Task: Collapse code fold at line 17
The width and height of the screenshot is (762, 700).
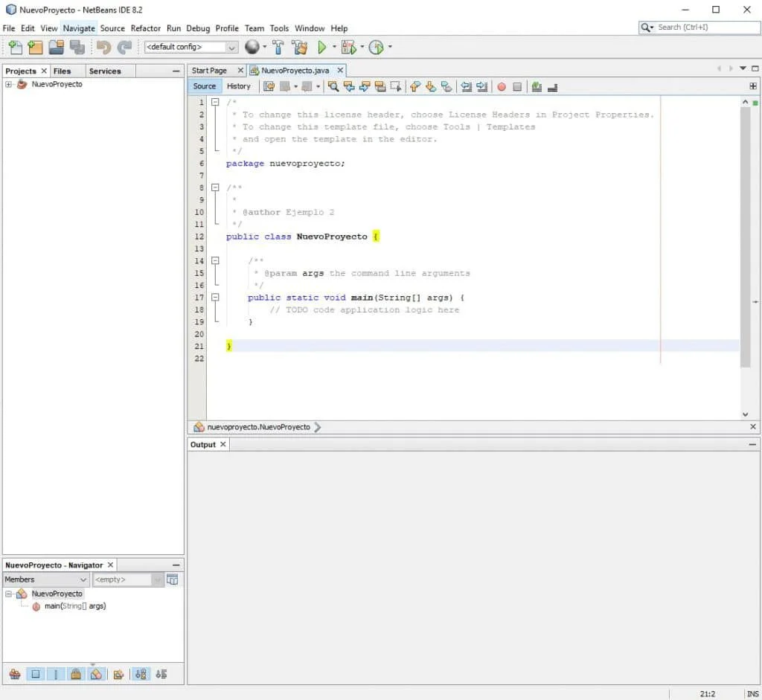Action: [215, 298]
